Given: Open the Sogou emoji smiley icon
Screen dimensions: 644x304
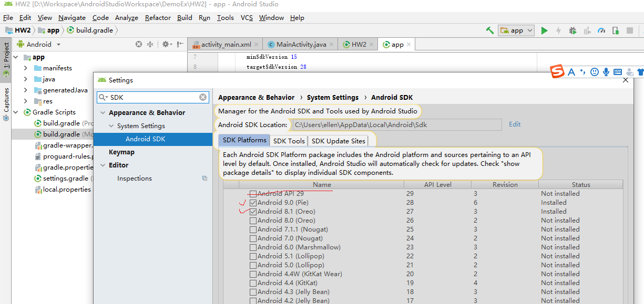Looking at the screenshot, I should click(595, 72).
